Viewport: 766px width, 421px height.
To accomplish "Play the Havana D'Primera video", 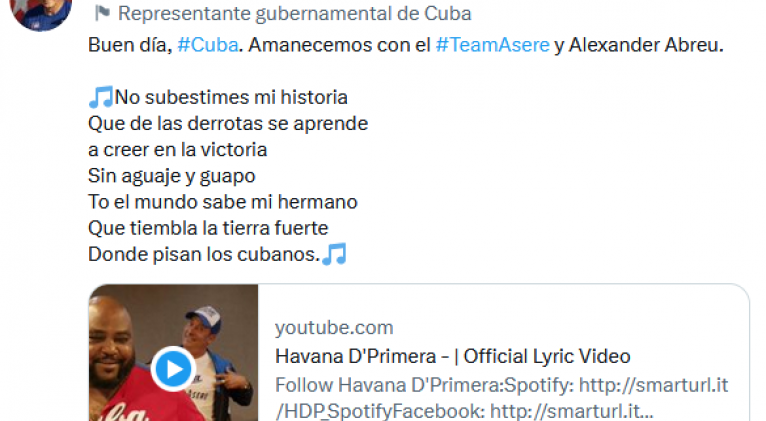I will point(173,369).
